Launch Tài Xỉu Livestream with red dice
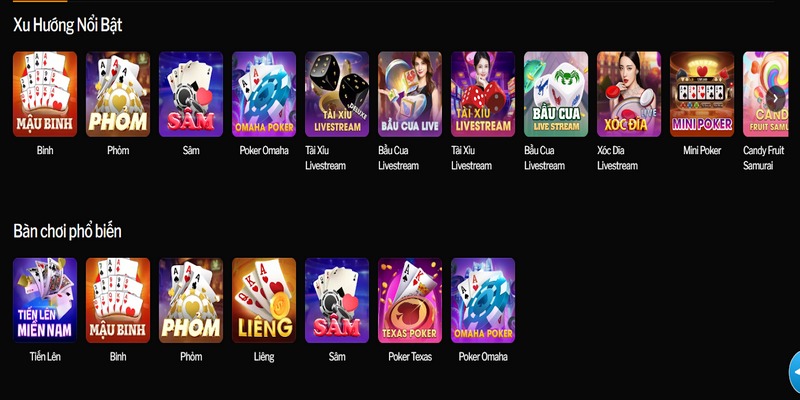Viewport: 800px width, 400px height. (483, 94)
